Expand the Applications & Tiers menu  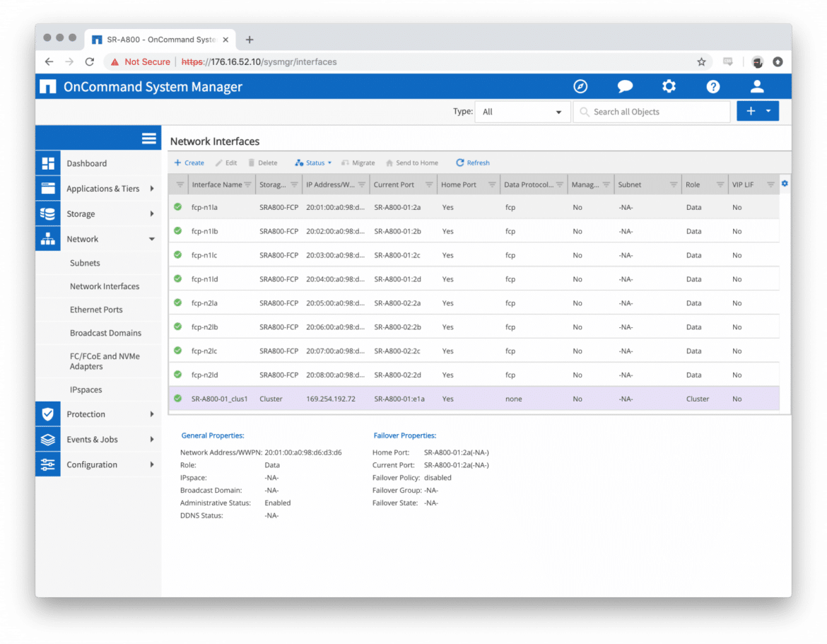152,188
